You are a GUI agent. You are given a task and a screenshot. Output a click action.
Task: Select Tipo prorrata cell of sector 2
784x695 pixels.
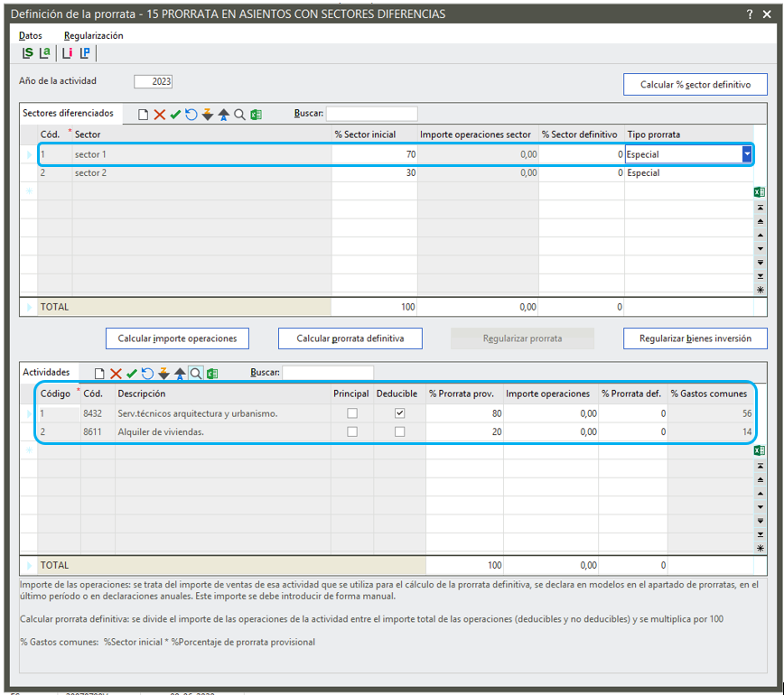click(688, 173)
